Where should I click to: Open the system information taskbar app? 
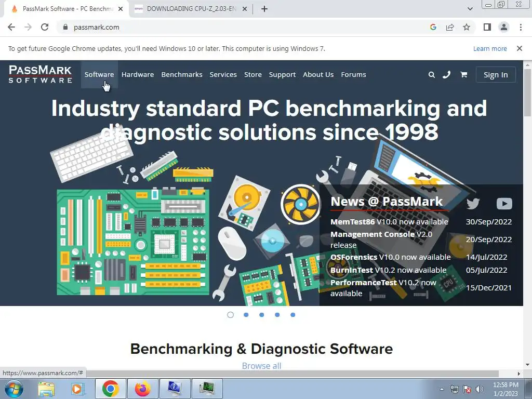[x=175, y=389]
